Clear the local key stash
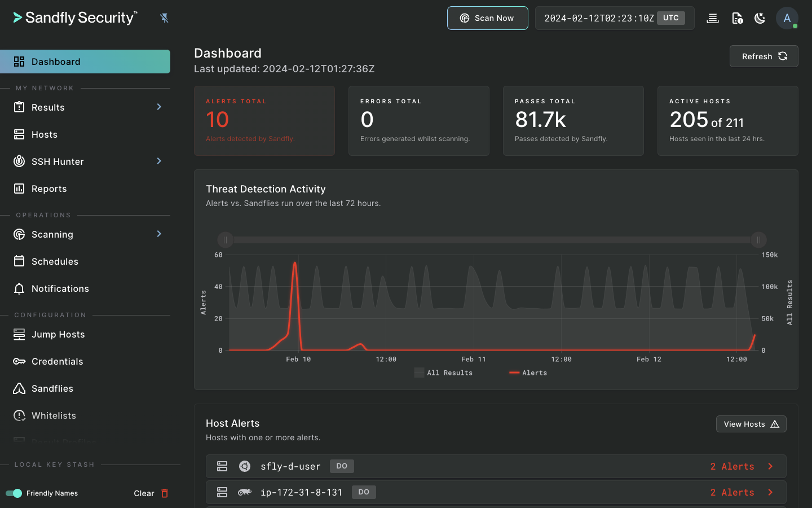 click(151, 493)
